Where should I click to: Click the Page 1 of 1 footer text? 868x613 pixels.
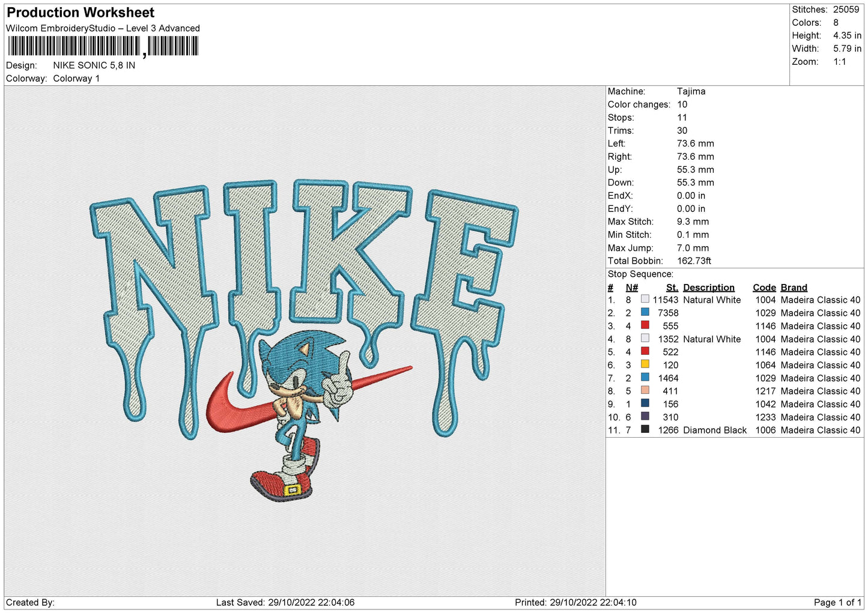pos(837,602)
